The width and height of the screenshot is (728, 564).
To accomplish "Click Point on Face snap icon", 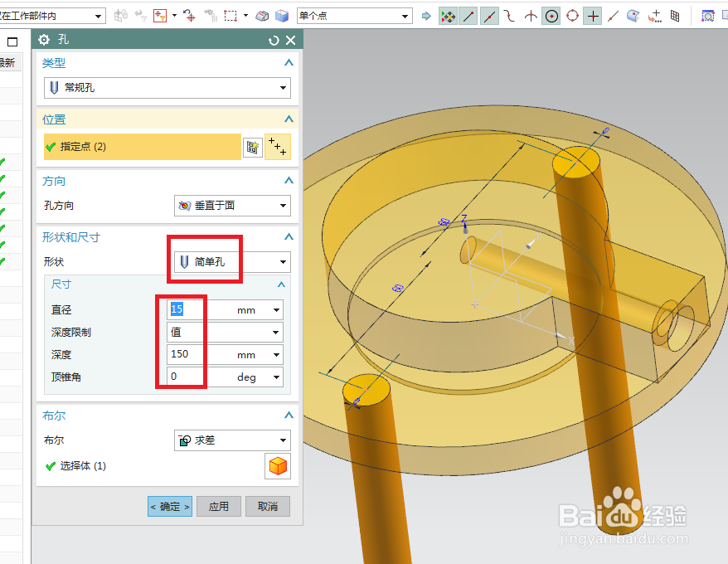I will [x=633, y=17].
